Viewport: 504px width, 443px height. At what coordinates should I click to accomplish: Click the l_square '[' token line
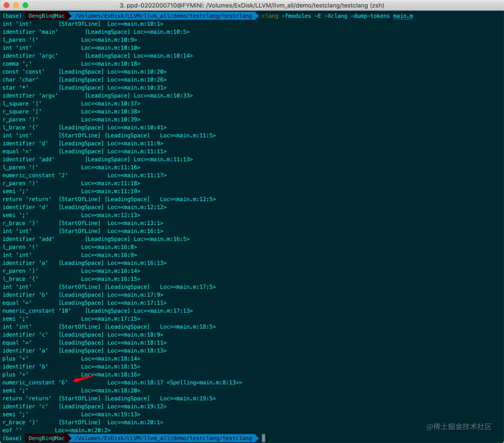[71, 104]
